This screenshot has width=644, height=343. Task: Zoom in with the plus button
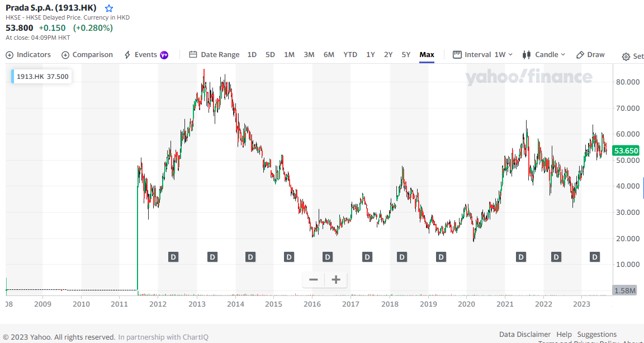pyautogui.click(x=336, y=280)
